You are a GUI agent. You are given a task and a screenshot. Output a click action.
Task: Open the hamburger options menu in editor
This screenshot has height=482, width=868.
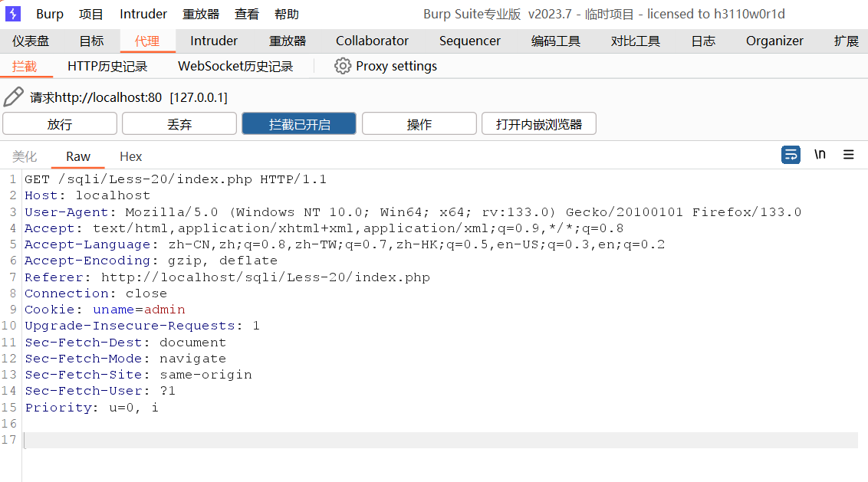coord(849,154)
